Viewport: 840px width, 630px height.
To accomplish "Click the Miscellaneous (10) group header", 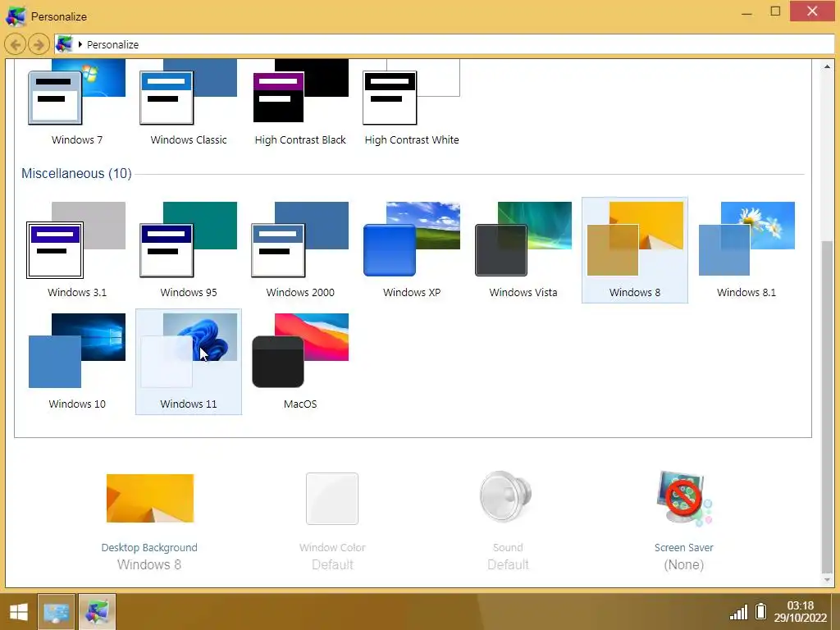I will pos(76,174).
